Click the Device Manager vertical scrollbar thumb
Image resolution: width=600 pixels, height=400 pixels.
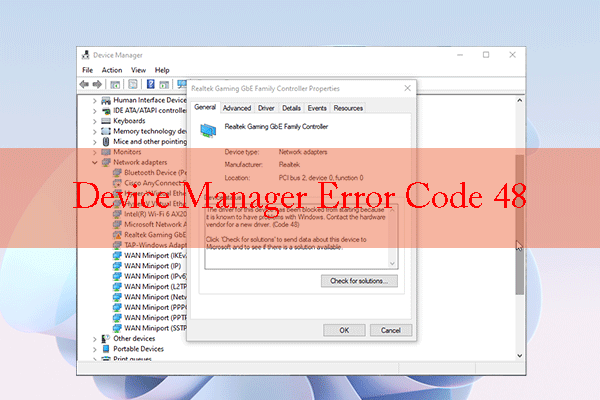tap(519, 224)
